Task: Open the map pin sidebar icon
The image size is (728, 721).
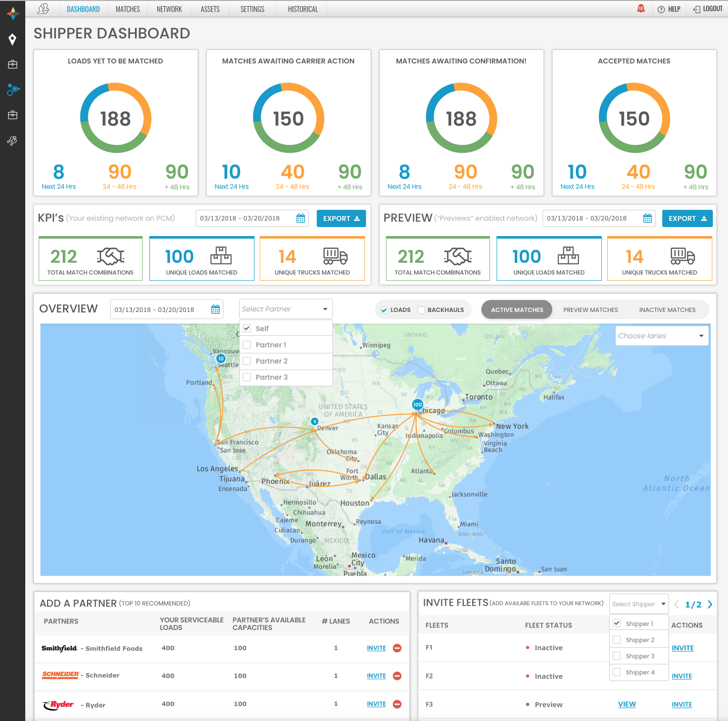Action: (13, 39)
